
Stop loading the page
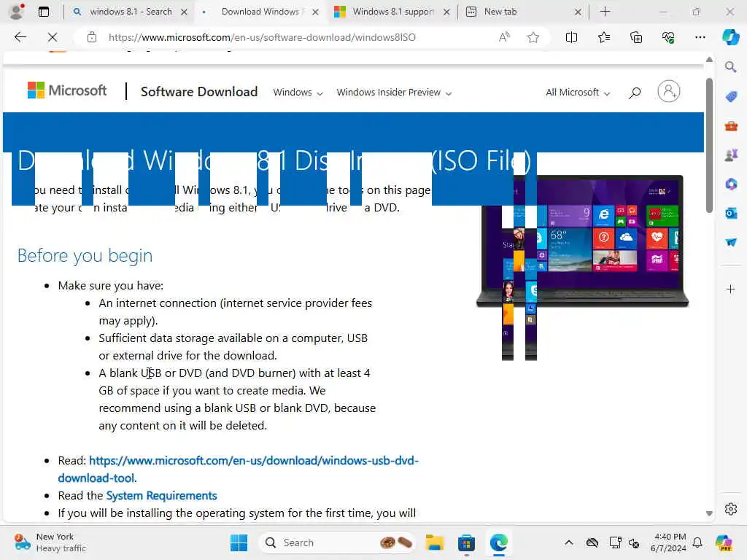coord(53,37)
